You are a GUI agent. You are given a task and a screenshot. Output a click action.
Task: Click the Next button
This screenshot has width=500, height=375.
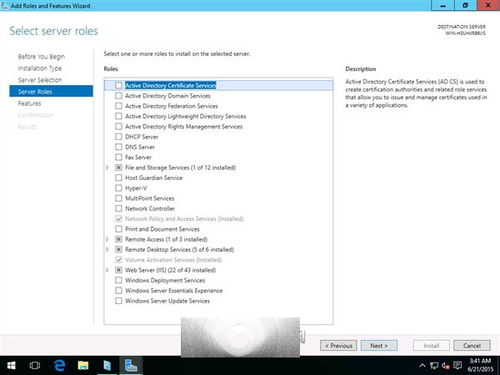(379, 346)
